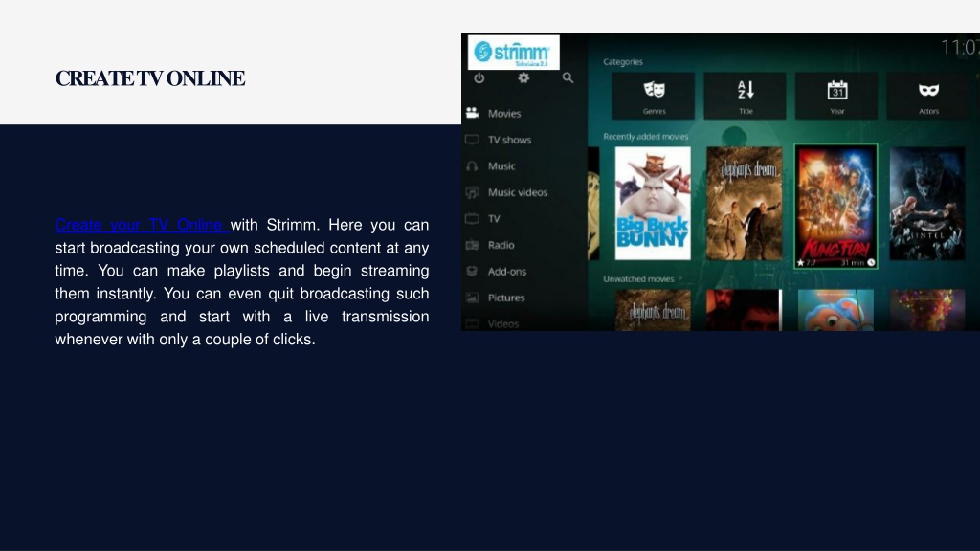Click the 'CREATE TV ONLINE' slide title
This screenshot has height=551, width=980.
(150, 78)
